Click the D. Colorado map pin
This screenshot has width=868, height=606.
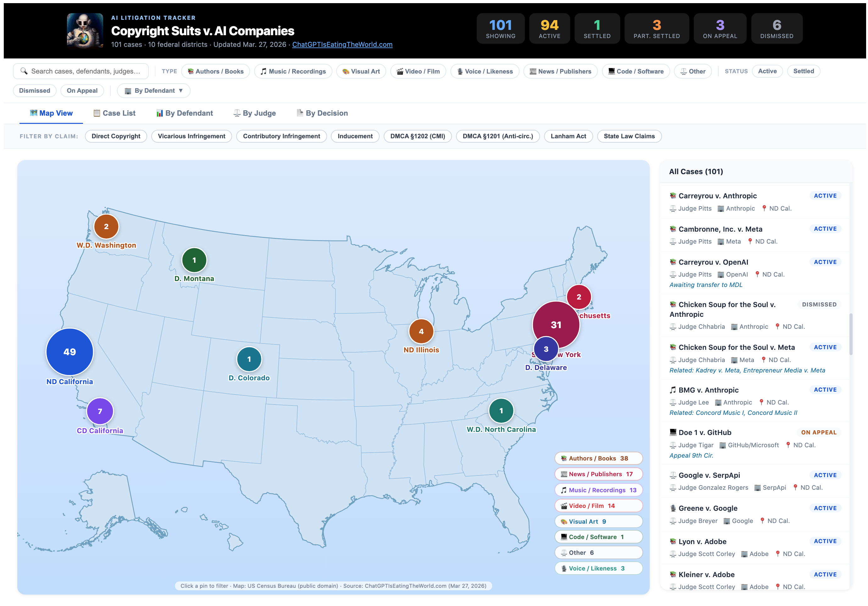point(249,359)
